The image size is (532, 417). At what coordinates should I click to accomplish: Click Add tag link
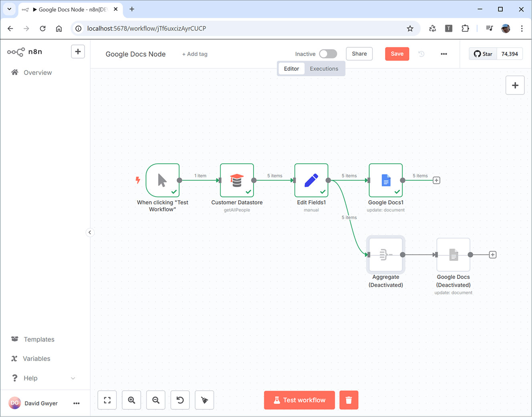195,54
